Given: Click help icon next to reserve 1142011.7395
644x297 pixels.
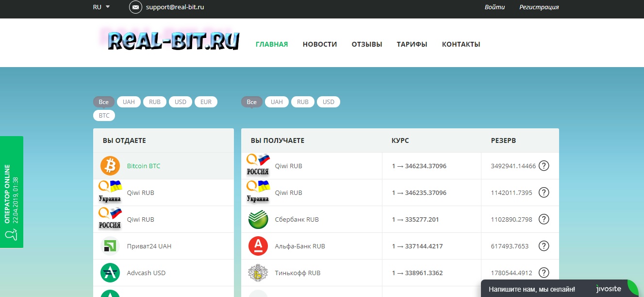Looking at the screenshot, I should point(544,192).
